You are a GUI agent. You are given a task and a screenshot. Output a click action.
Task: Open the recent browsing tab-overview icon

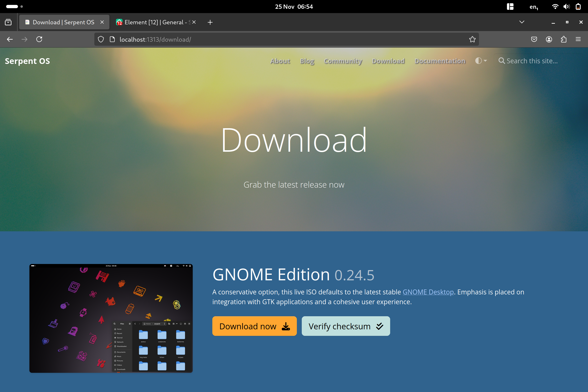[x=8, y=22]
